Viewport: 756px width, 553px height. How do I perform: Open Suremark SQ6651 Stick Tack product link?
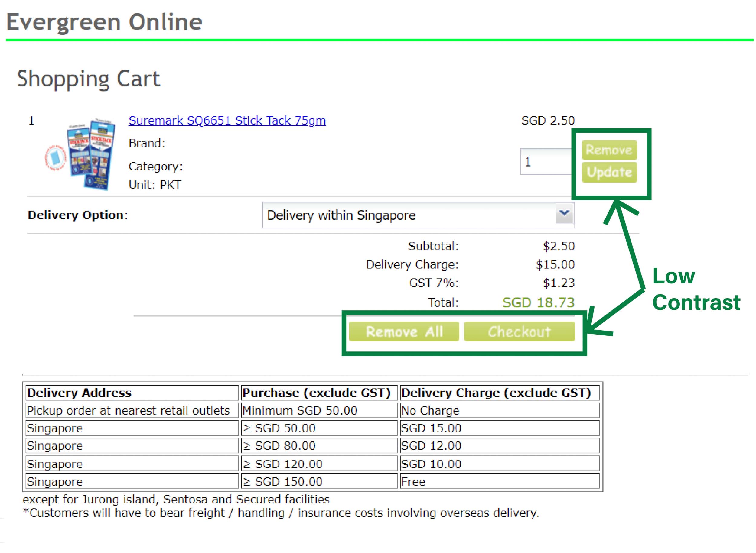click(227, 120)
